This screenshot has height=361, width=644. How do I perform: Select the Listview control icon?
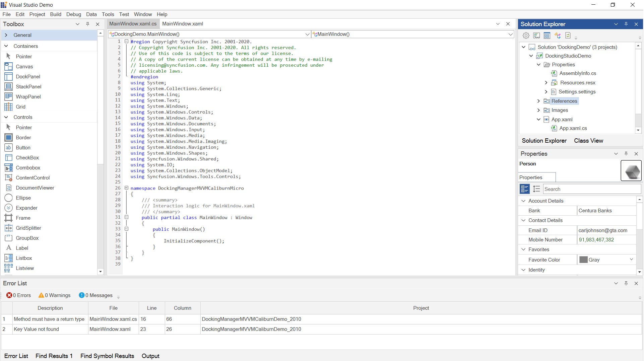pos(8,268)
